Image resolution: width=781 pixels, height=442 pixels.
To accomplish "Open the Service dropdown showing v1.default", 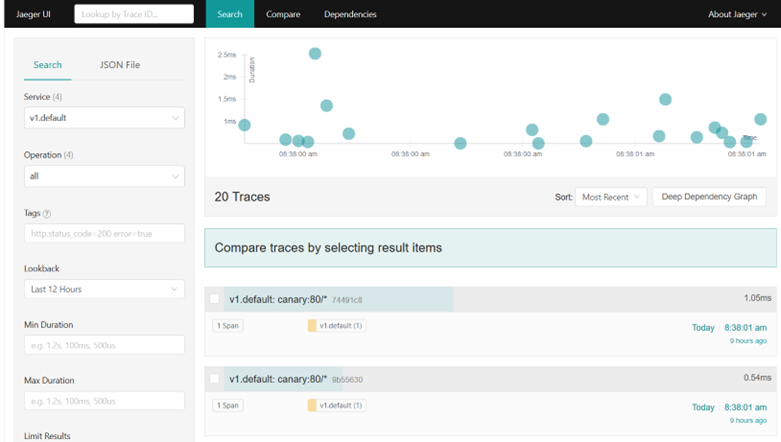I will (104, 118).
